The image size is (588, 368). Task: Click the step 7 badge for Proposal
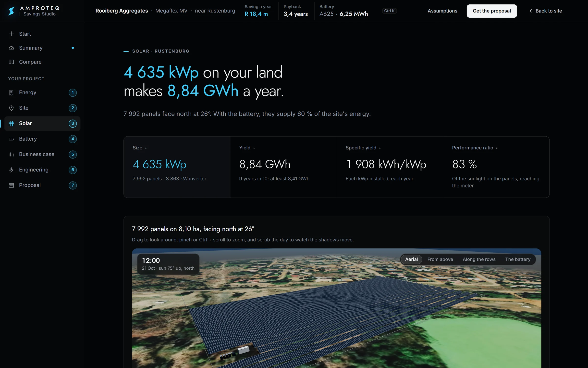pos(73,185)
